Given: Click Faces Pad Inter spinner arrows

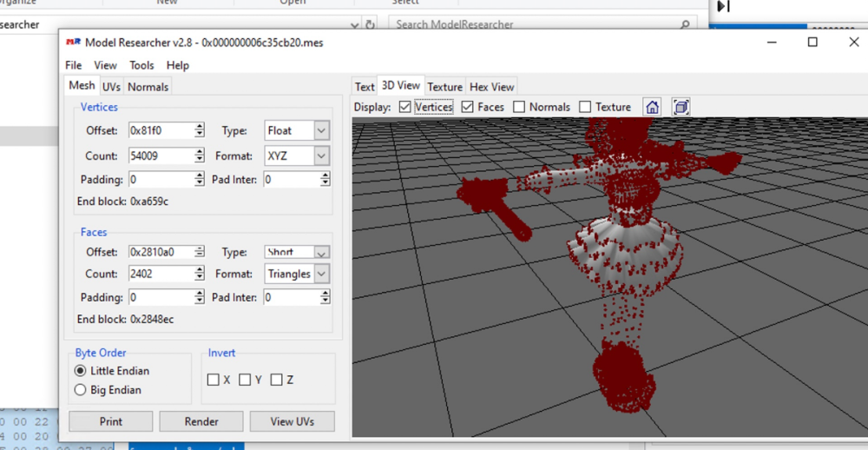Looking at the screenshot, I should pyautogui.click(x=325, y=298).
